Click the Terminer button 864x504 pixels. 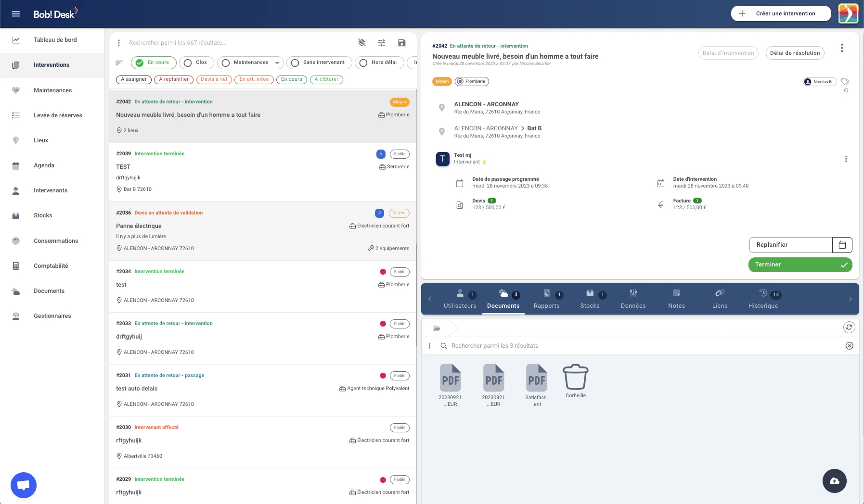(800, 265)
